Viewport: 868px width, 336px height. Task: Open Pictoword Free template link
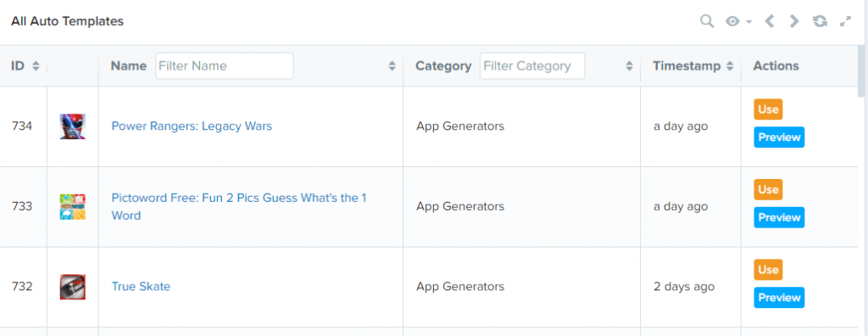(x=239, y=206)
